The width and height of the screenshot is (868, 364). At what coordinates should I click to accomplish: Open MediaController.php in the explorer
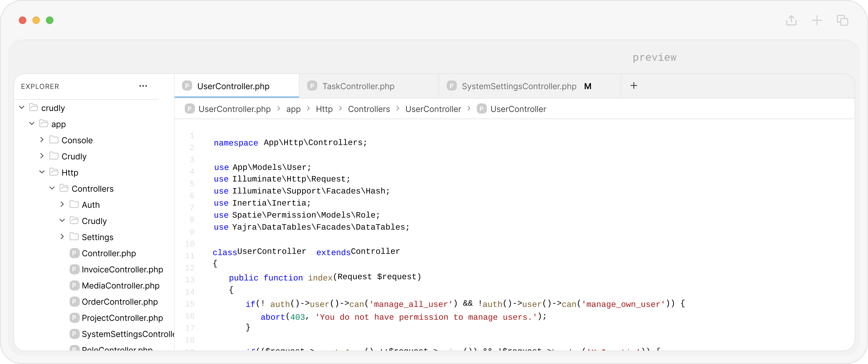coord(120,286)
